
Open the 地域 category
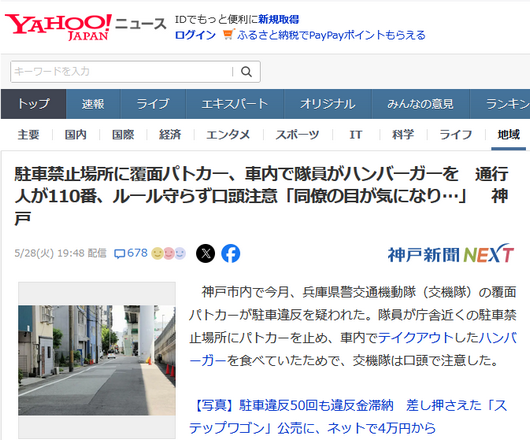(x=508, y=135)
